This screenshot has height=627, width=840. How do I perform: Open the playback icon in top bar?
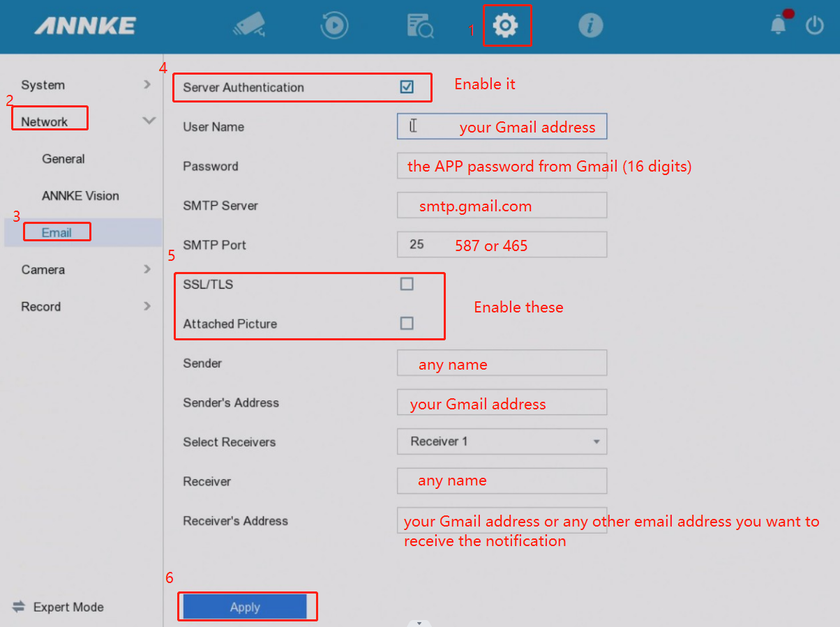[x=334, y=26]
